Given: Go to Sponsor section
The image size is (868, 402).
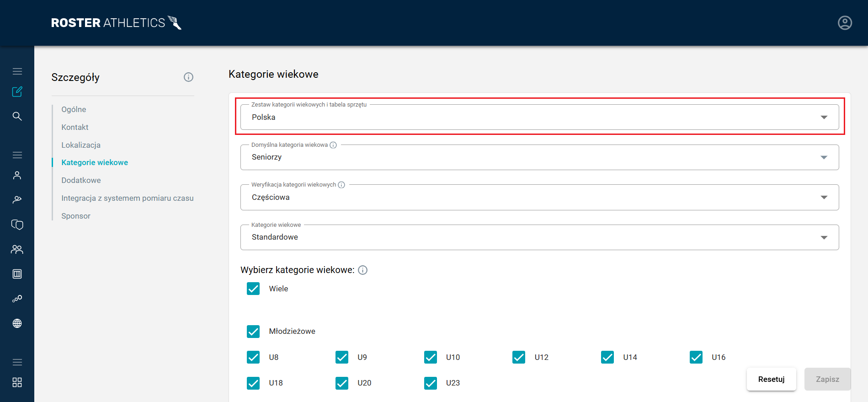Looking at the screenshot, I should tap(76, 216).
